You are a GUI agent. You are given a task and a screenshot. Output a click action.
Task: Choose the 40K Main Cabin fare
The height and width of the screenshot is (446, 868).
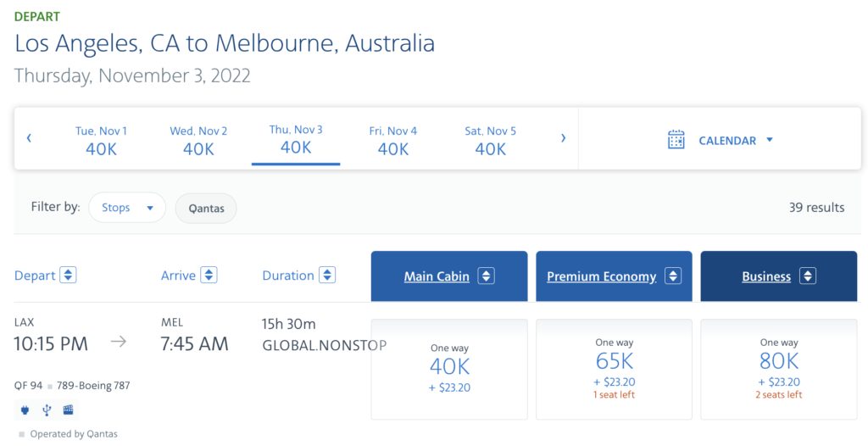point(449,369)
